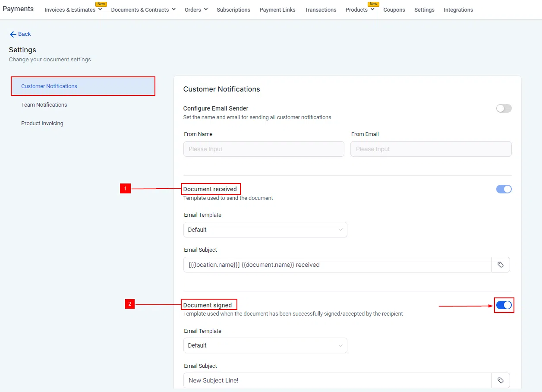Screen dimensions: 542x392
Task: Toggle off Document received notification
Action: [x=504, y=189]
